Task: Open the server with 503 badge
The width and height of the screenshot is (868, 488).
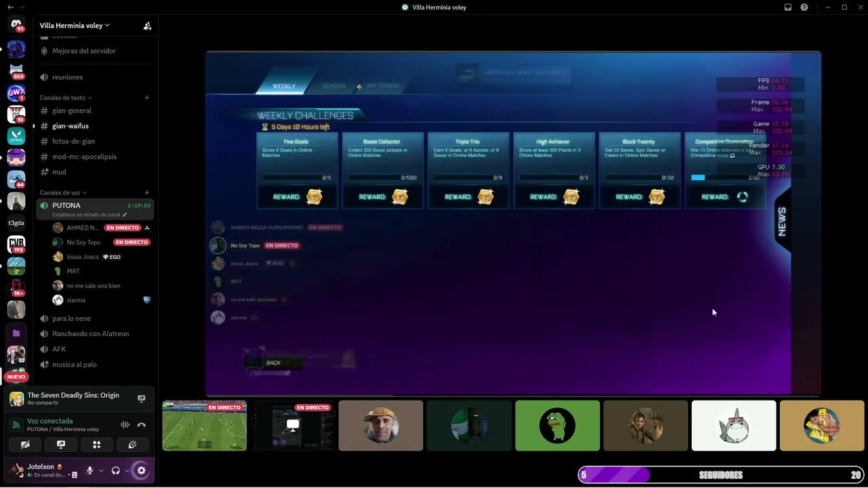Action: pos(16,71)
